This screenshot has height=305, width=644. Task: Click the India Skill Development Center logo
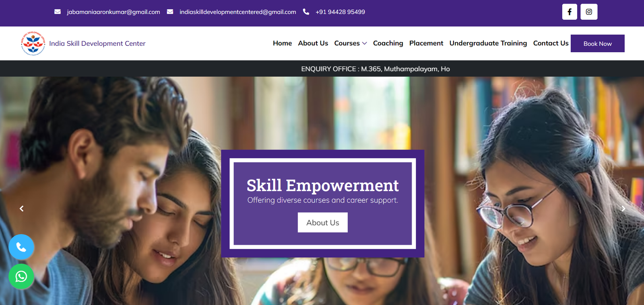point(33,43)
